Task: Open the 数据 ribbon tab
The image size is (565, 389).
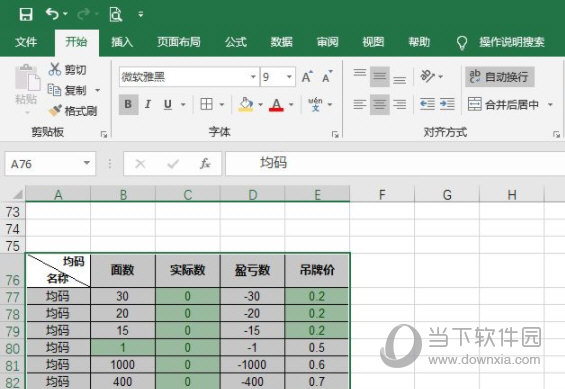Action: [281, 42]
